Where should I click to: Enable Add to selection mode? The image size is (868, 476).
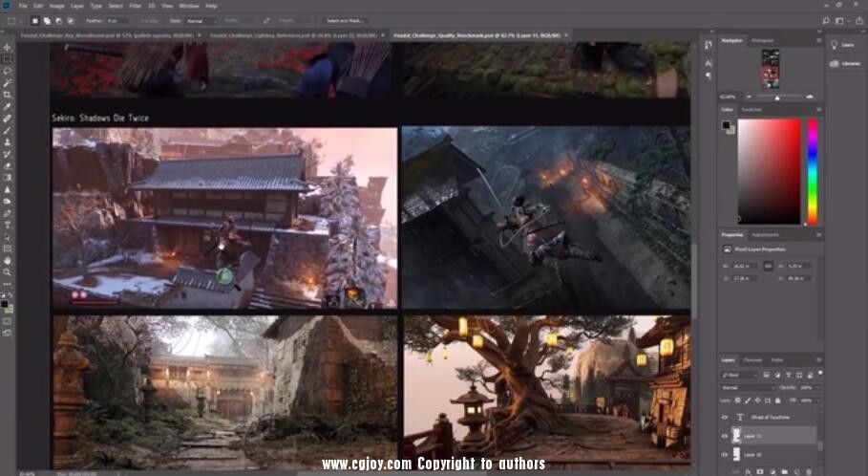47,20
